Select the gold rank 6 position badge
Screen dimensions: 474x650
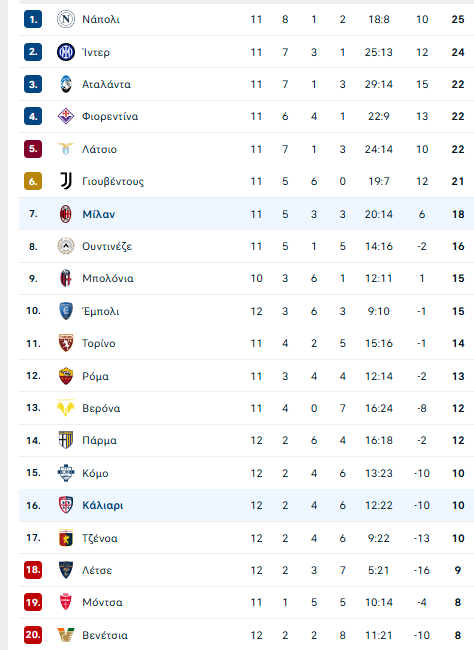coord(33,181)
